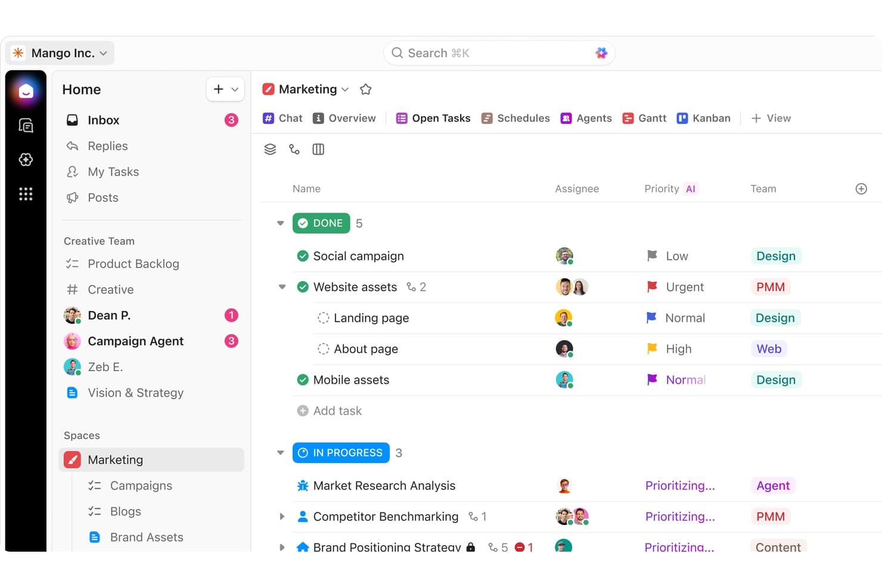The height and width of the screenshot is (588, 882).
Task: Collapse the IN PROGRESS group
Action: (281, 453)
